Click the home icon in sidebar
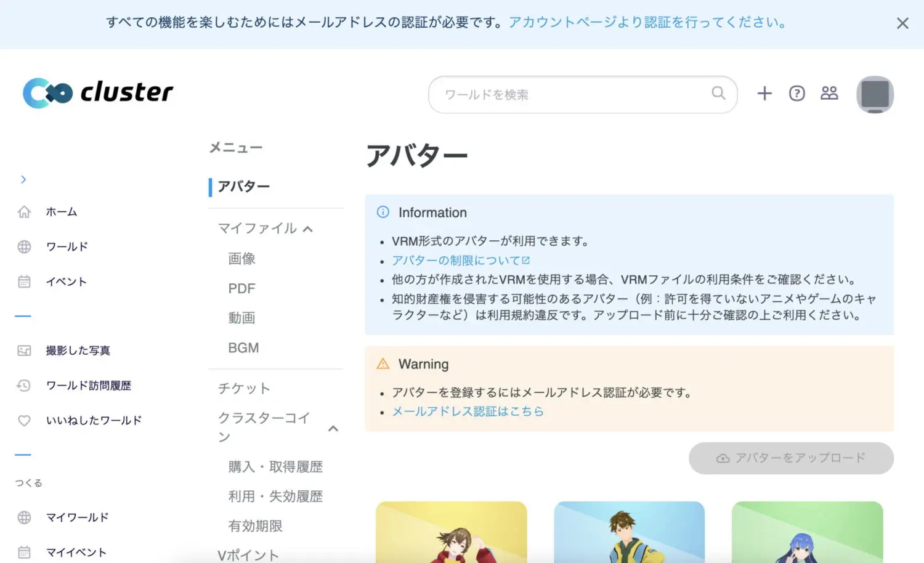 24,212
